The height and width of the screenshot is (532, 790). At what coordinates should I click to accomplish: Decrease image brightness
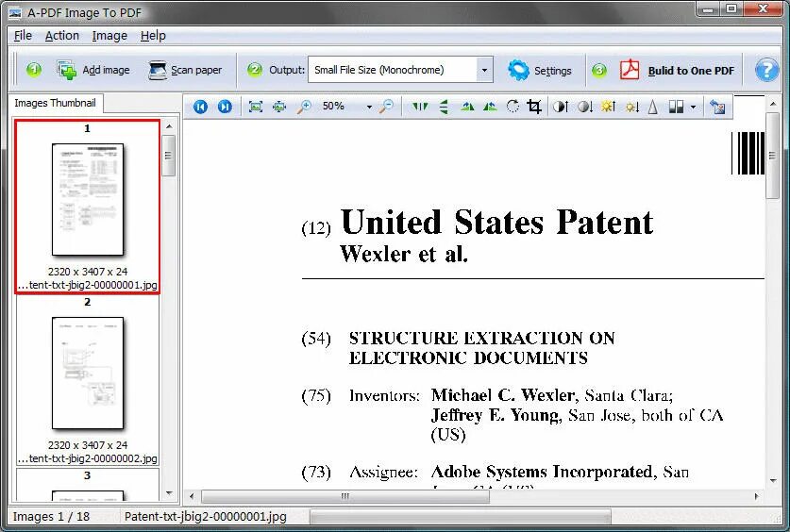point(631,107)
